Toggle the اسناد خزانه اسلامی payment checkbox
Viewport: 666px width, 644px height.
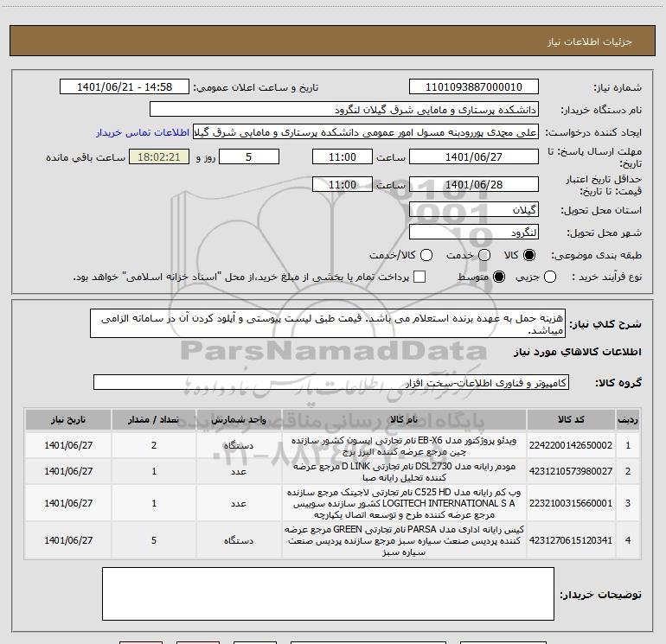(419, 277)
